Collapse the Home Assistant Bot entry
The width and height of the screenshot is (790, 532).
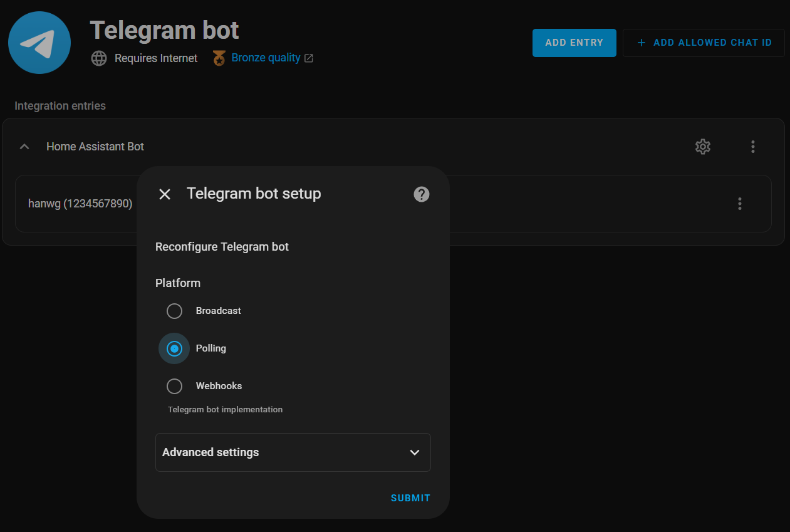coord(24,147)
